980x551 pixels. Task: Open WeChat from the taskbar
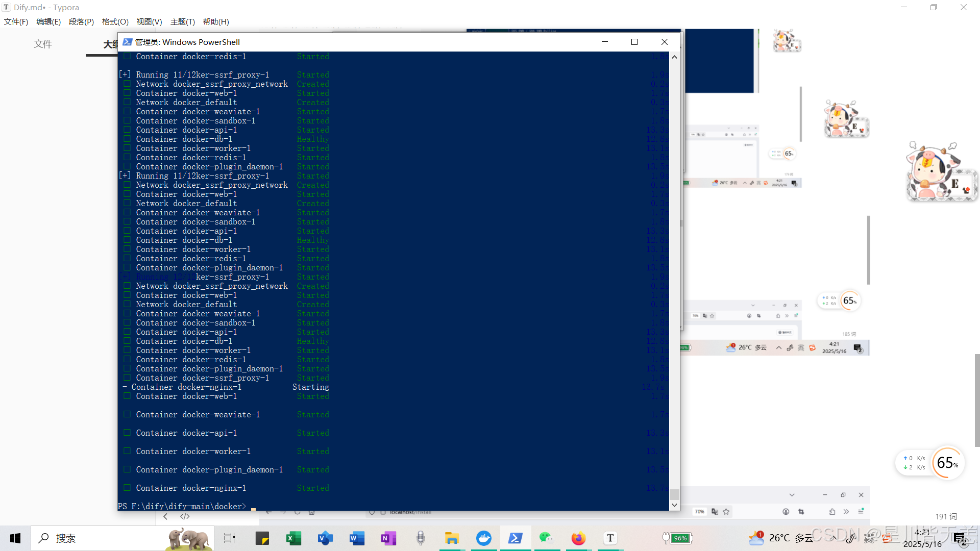pos(546,538)
